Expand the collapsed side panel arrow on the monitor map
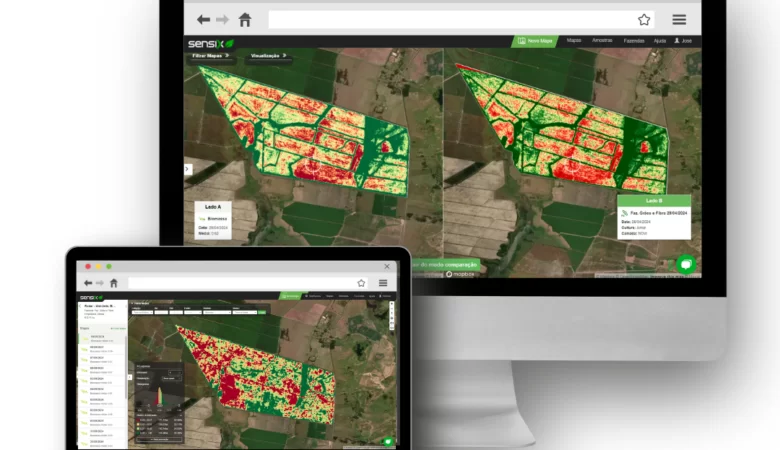Viewport: 780px width, 450px height. (x=187, y=169)
